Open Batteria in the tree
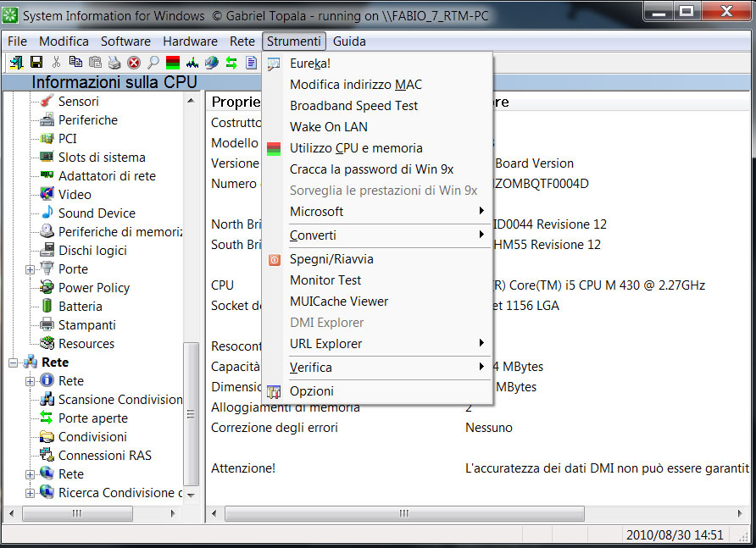 [x=81, y=307]
